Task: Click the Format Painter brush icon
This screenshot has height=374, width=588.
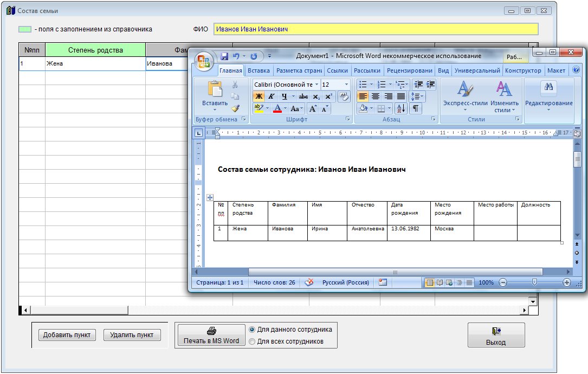Action: click(235, 108)
